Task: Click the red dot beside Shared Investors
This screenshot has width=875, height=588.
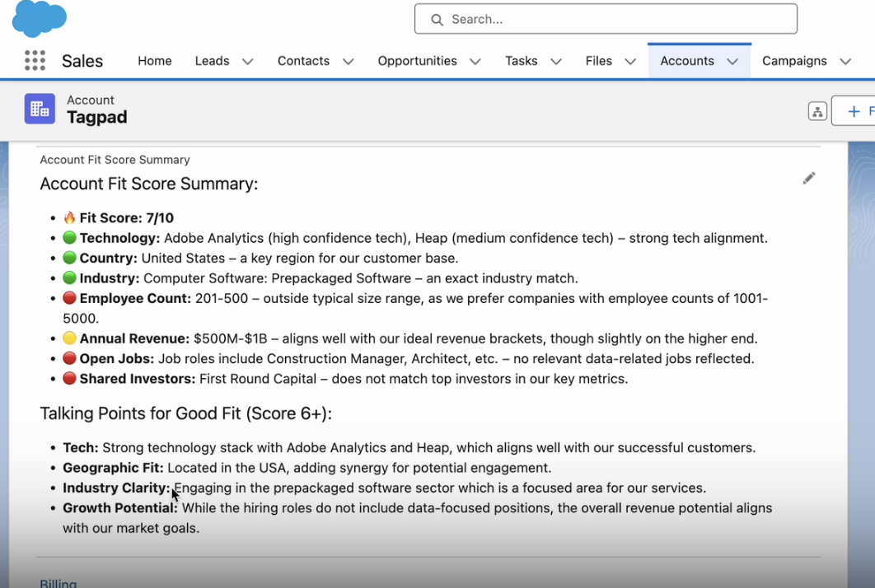Action: click(x=69, y=378)
